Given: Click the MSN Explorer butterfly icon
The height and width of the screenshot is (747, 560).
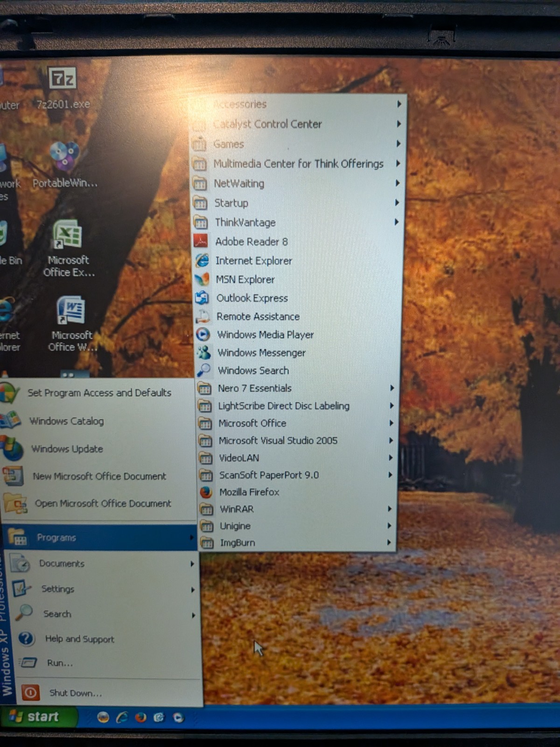Looking at the screenshot, I should click(x=202, y=279).
